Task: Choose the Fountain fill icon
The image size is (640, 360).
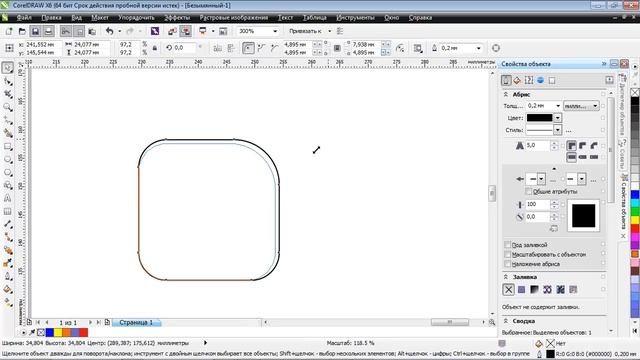Action: click(x=534, y=290)
